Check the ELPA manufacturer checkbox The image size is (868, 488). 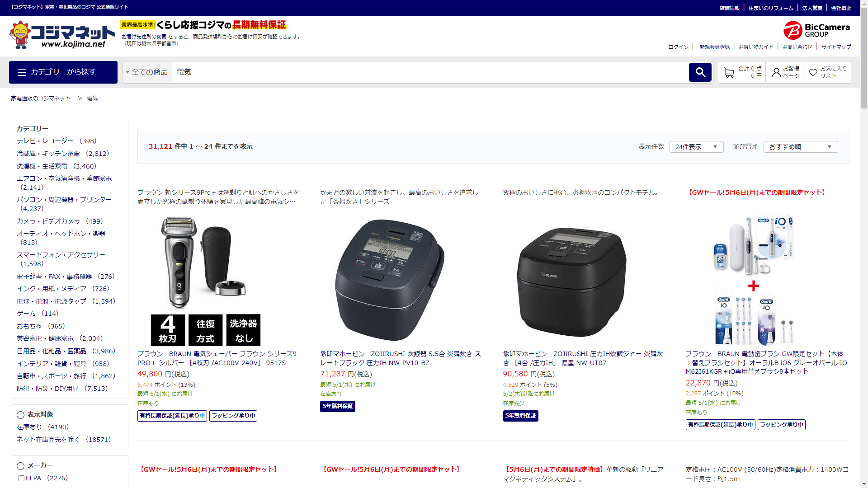click(21, 478)
